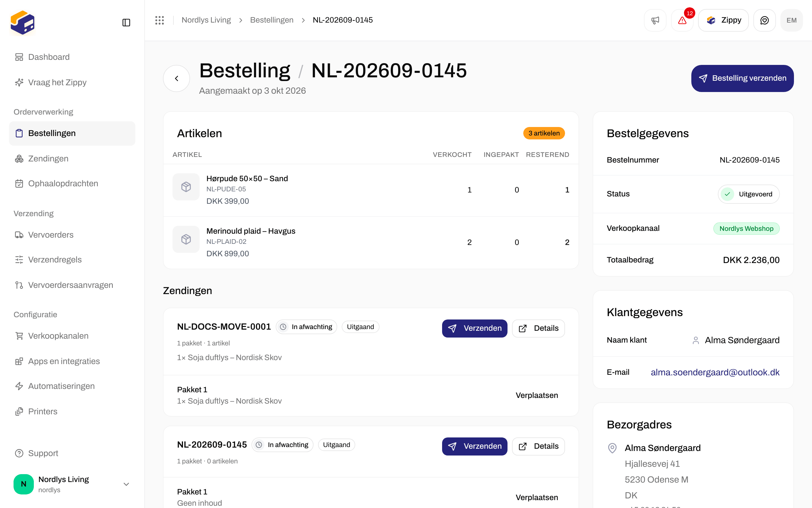Viewport: 812px width, 508px height.
Task: Open Vervoerders page
Action: [x=72, y=235]
